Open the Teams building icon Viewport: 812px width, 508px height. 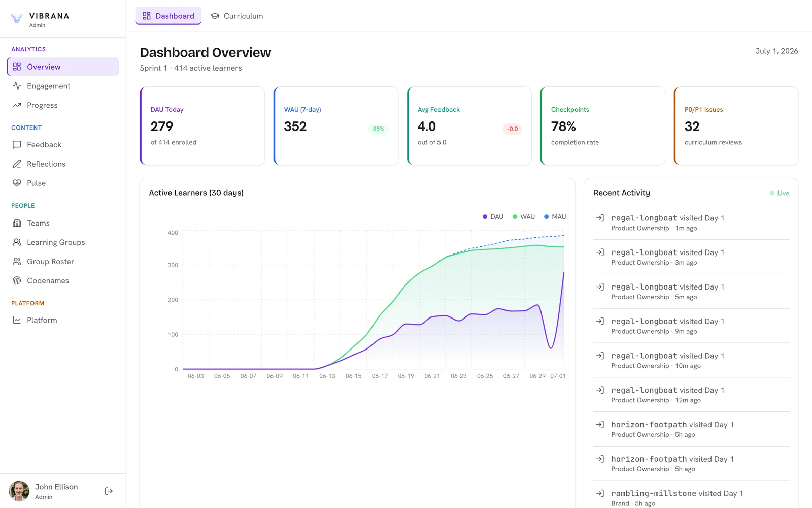[17, 223]
